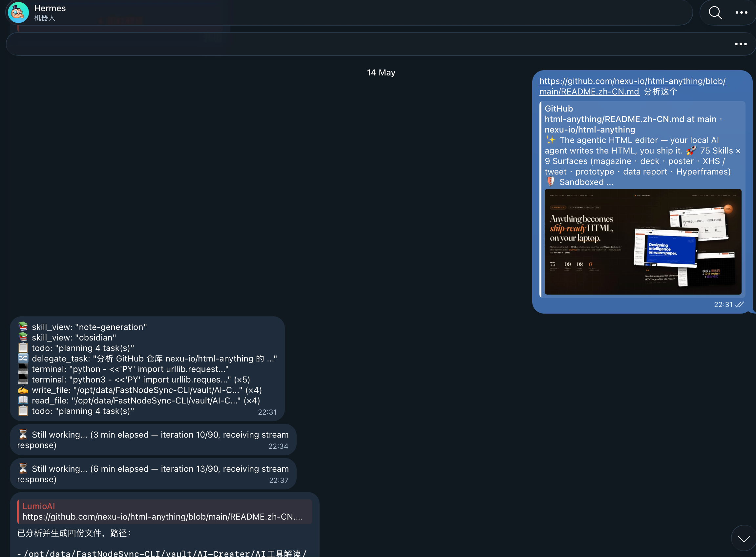Click the skill_view "note-generation" line
756x557 pixels.
tap(89, 327)
